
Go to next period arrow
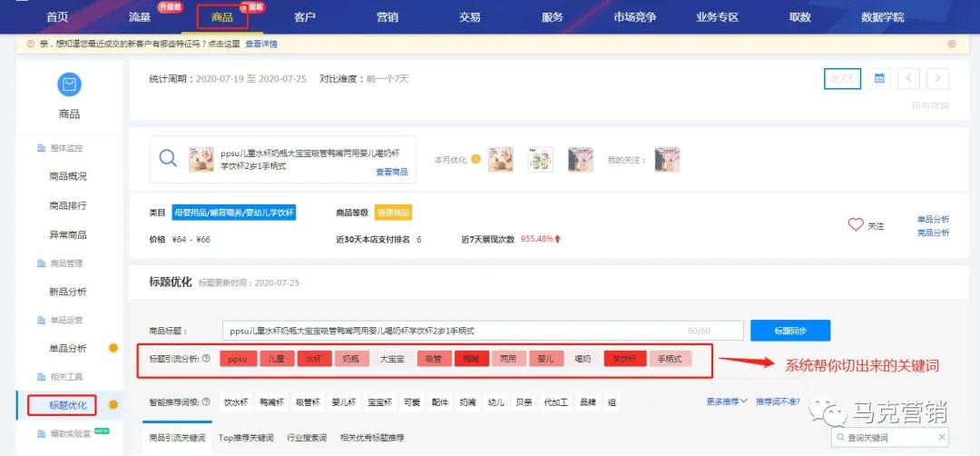[x=937, y=79]
